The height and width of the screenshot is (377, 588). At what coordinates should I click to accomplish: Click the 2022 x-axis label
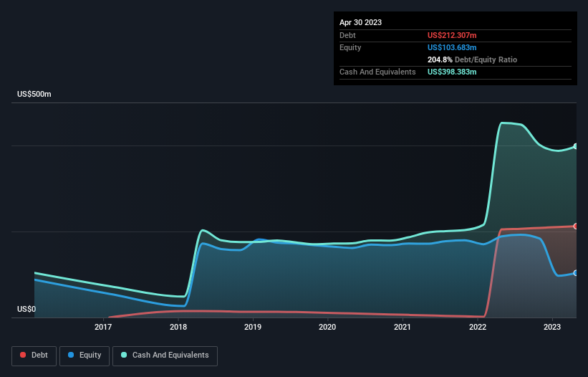point(478,327)
